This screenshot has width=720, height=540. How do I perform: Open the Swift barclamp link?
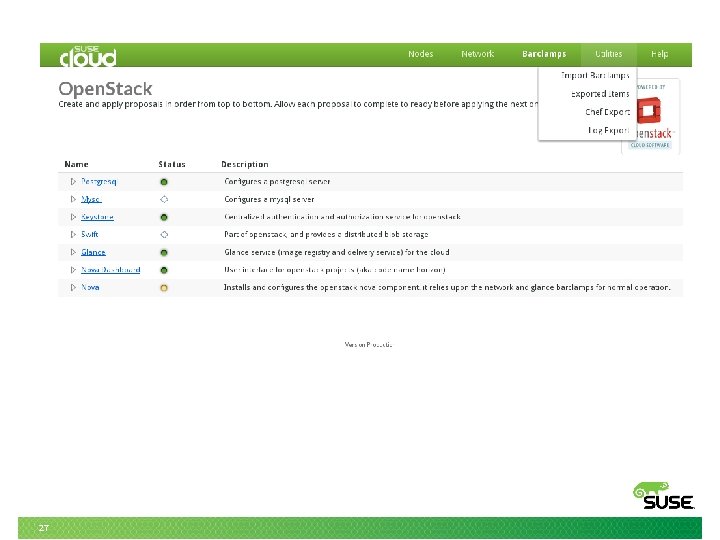click(x=90, y=234)
